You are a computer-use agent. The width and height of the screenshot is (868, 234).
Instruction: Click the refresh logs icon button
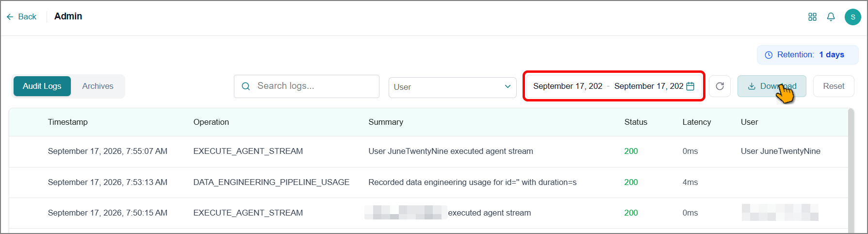(x=720, y=86)
